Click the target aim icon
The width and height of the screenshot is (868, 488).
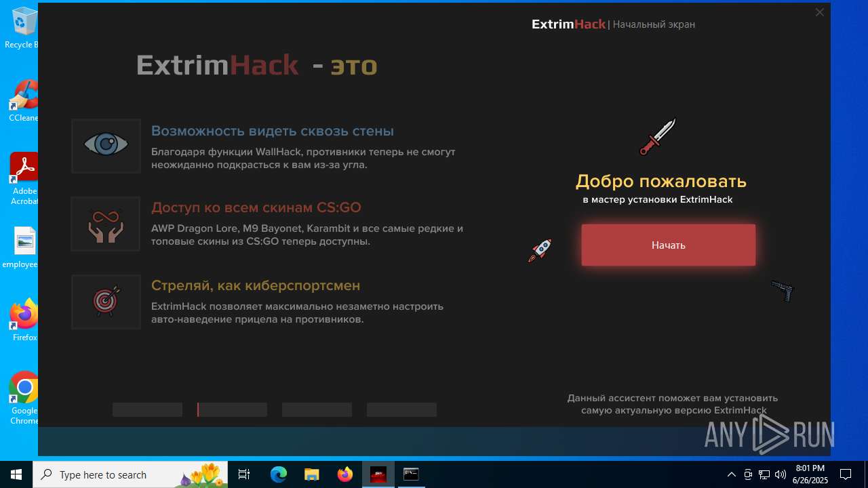[106, 302]
